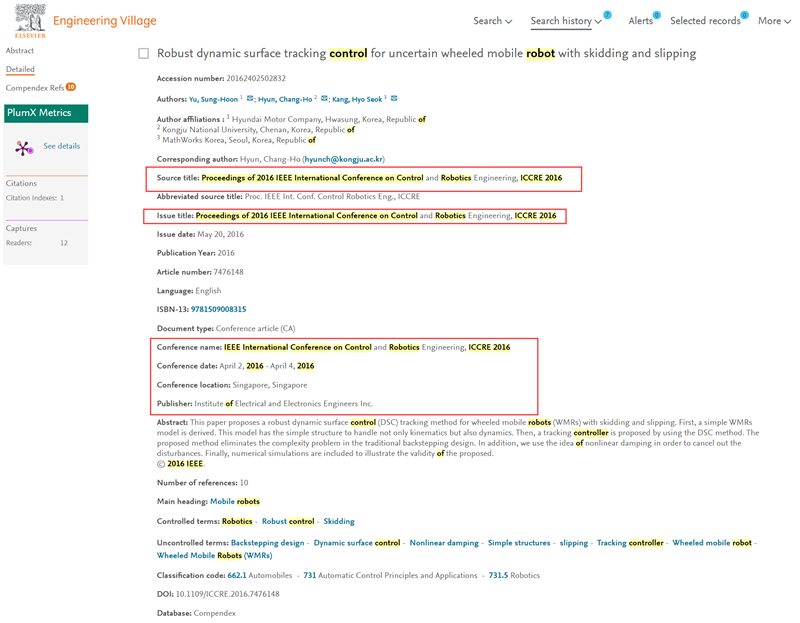Open Wheeled mobile robot uncontrolled term
Screen dimensions: 800x623
[x=712, y=543]
